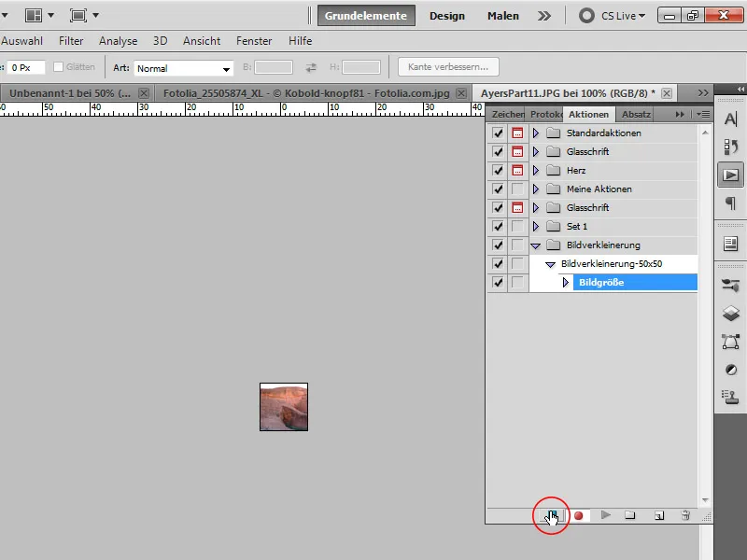Collapse the Bildverkleinerung set

click(x=535, y=245)
